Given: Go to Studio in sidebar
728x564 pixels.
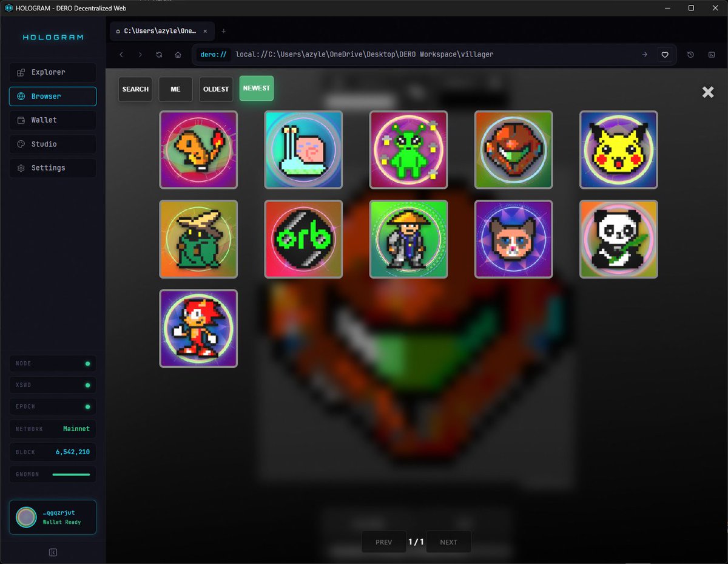Looking at the screenshot, I should (x=52, y=144).
